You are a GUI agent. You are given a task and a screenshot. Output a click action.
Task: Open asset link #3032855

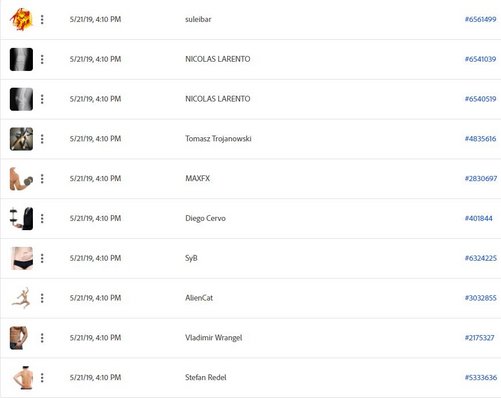pos(480,298)
